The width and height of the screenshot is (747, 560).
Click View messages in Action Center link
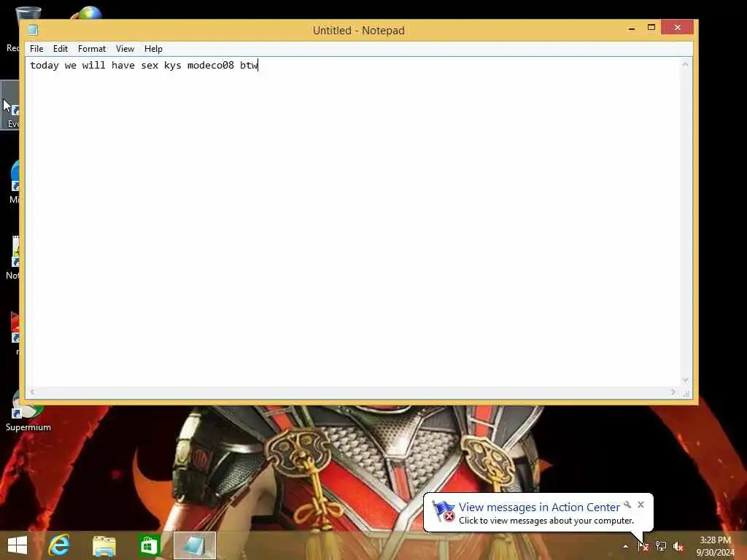pos(539,507)
